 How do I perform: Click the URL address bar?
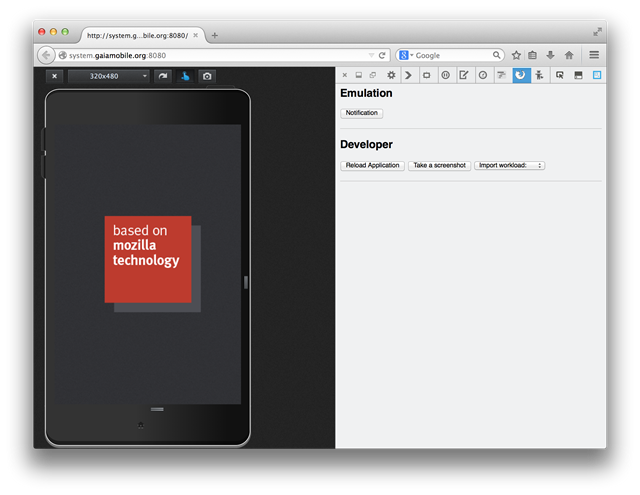coord(216,55)
